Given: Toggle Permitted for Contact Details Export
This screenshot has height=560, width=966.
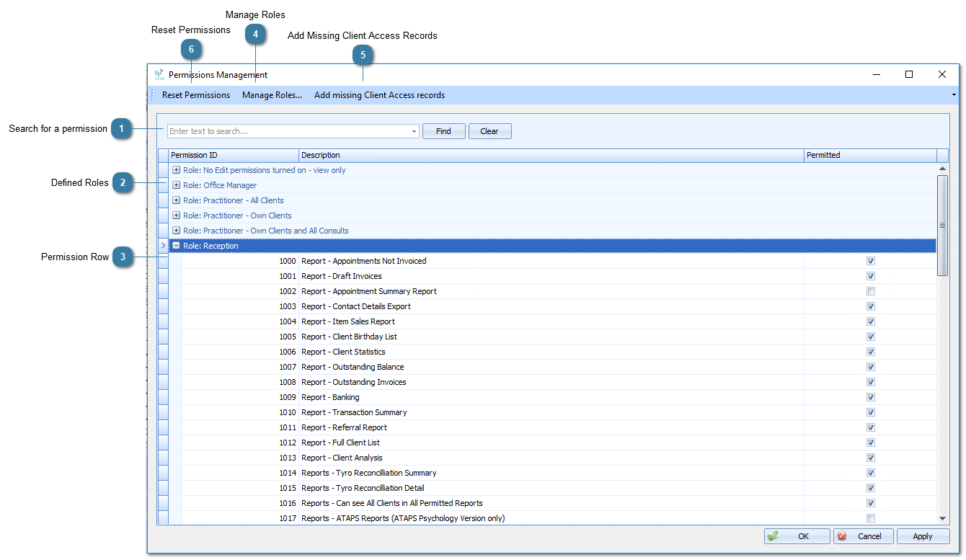Looking at the screenshot, I should 871,306.
